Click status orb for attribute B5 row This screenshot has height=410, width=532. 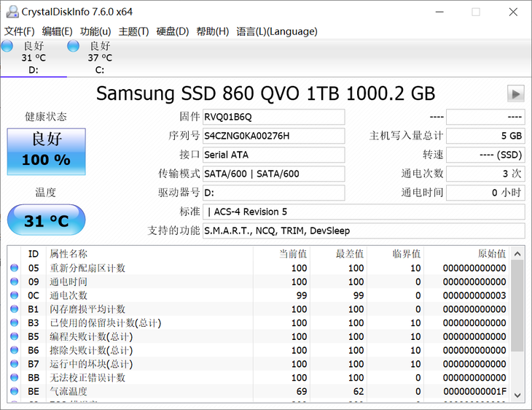point(14,337)
